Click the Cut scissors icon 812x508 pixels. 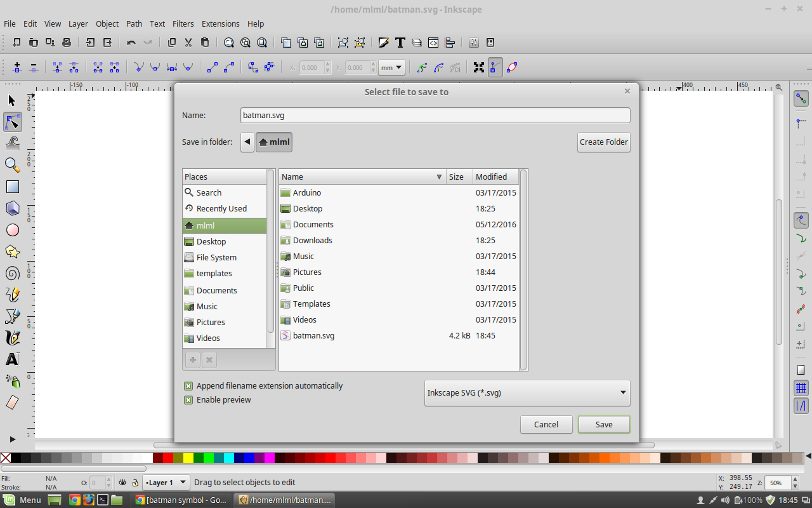(188, 43)
